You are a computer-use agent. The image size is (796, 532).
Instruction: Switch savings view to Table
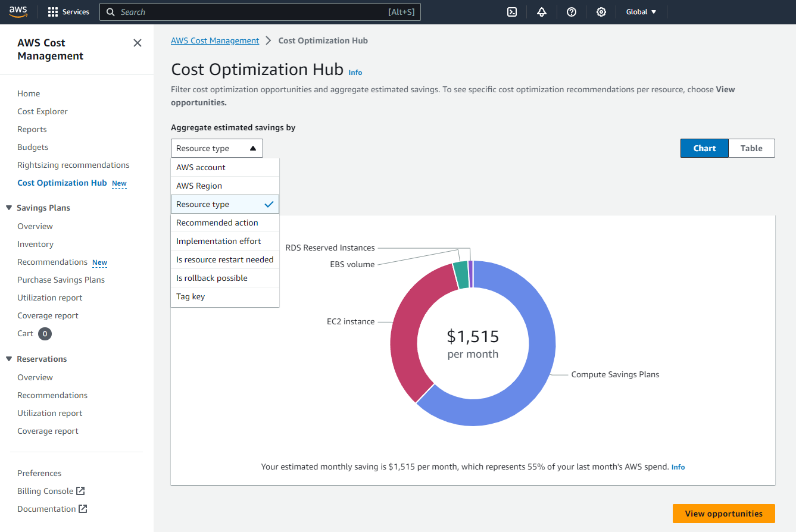pos(751,148)
